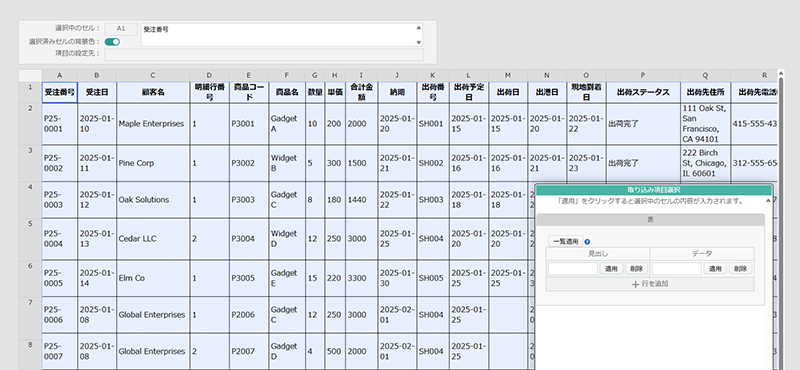Select row number 7
The width and height of the screenshot is (800, 370).
click(30, 315)
